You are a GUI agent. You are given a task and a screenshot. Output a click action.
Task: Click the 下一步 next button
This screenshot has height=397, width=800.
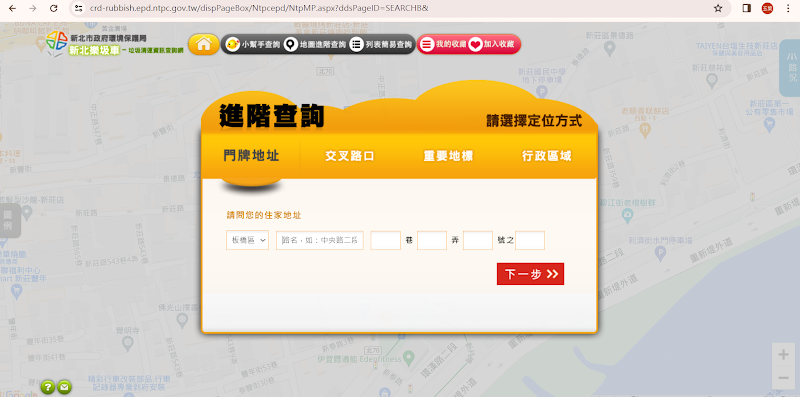click(x=530, y=274)
